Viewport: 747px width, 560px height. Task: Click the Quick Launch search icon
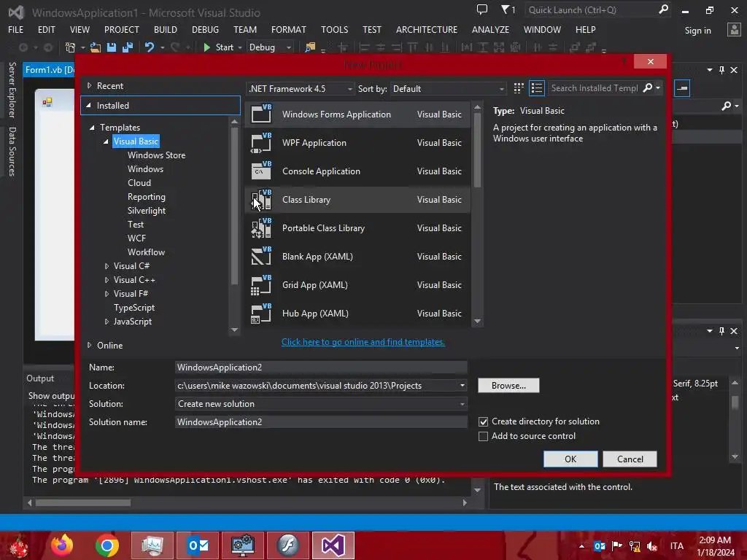pos(663,9)
